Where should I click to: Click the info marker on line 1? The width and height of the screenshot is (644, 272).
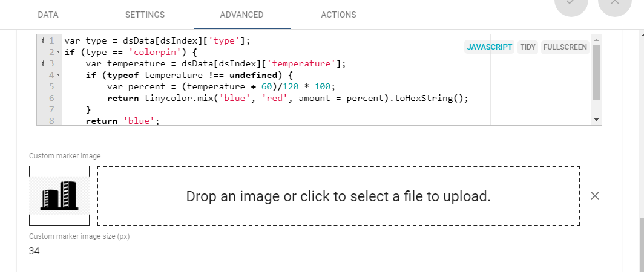(44, 40)
